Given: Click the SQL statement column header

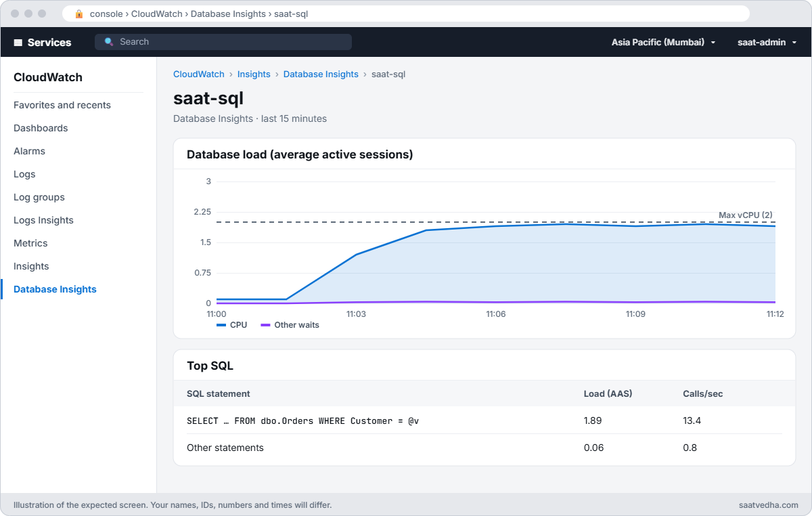Looking at the screenshot, I should (x=219, y=393).
